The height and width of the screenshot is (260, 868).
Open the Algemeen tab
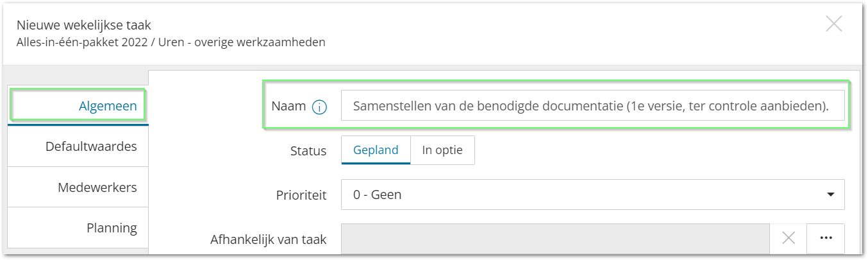[107, 106]
